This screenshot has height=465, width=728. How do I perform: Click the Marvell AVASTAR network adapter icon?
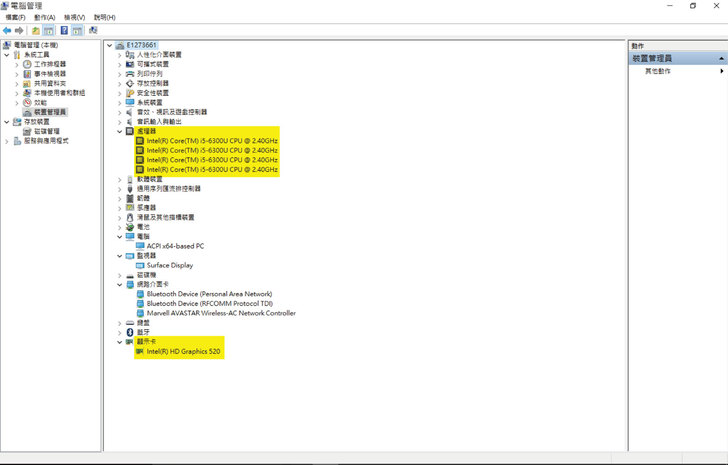pos(140,313)
